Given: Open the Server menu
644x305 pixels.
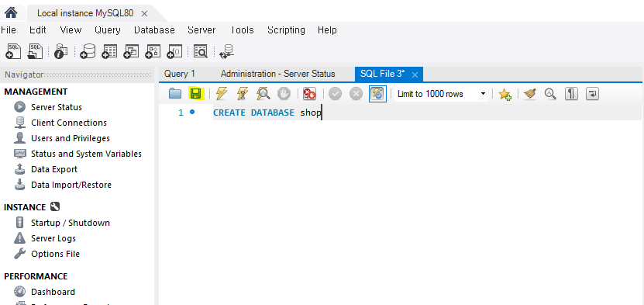Looking at the screenshot, I should pyautogui.click(x=201, y=30).
